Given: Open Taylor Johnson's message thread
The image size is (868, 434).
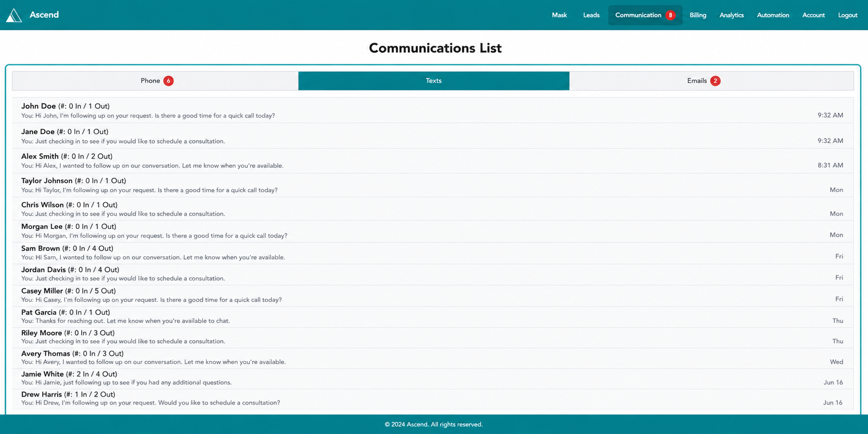Looking at the screenshot, I should pyautogui.click(x=433, y=185).
